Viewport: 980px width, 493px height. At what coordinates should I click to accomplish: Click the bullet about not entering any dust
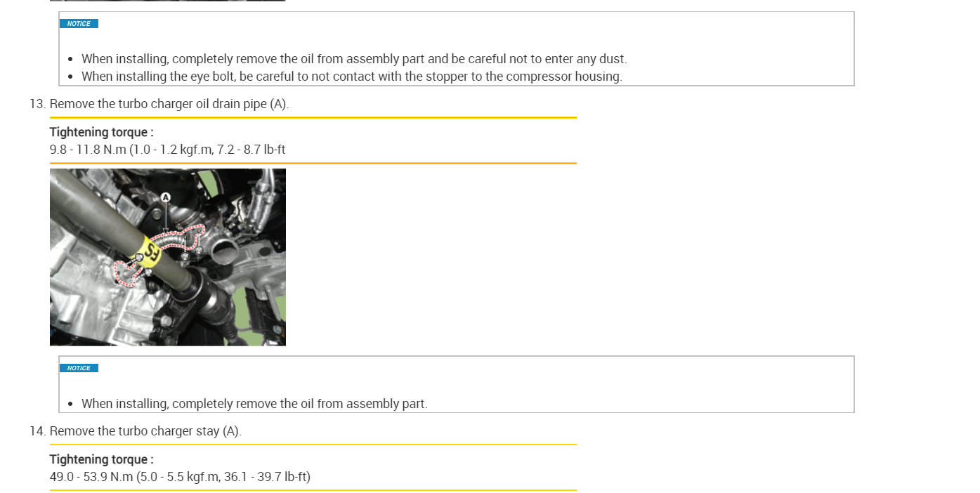point(353,59)
